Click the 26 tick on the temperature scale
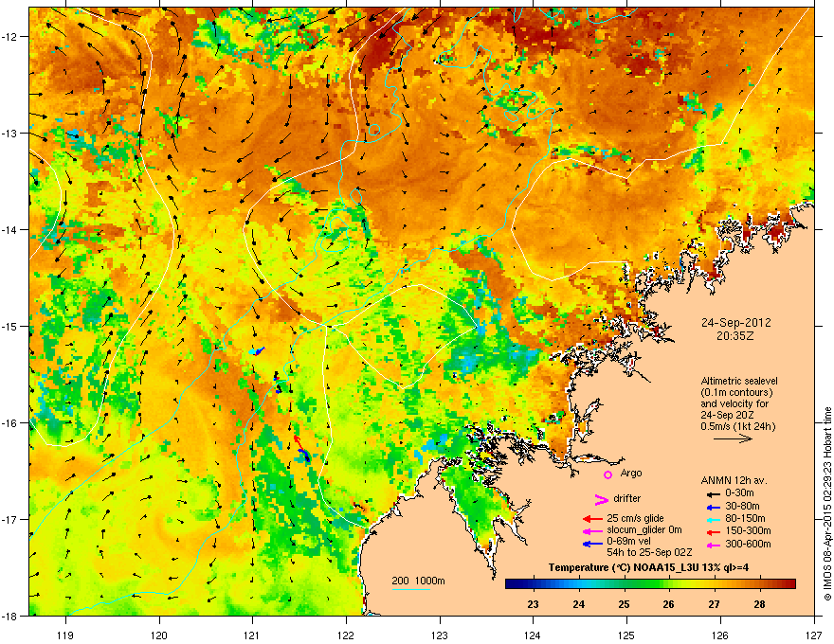The image size is (834, 644). 668,604
